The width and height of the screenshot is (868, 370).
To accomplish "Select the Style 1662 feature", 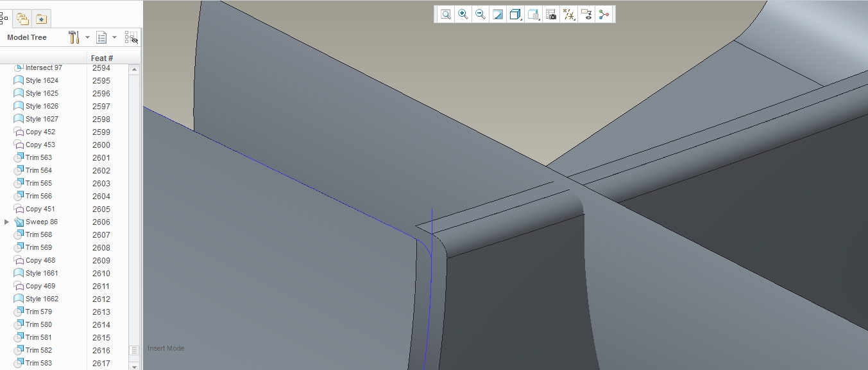I will (x=42, y=299).
